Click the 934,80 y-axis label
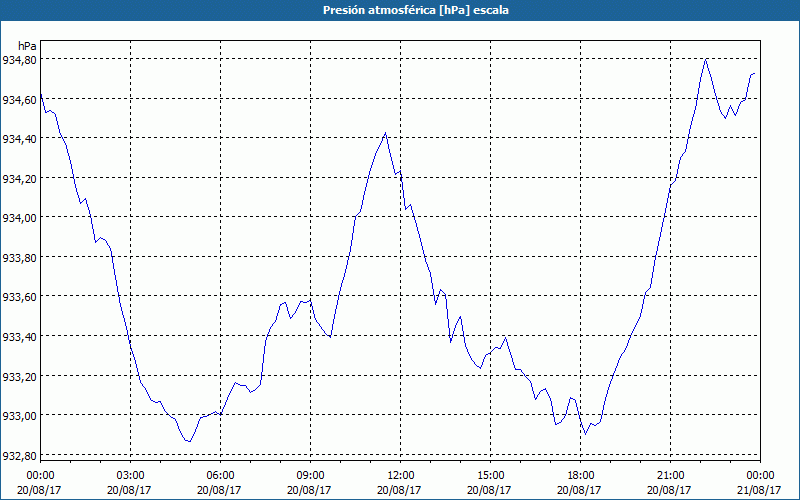 (x=19, y=60)
